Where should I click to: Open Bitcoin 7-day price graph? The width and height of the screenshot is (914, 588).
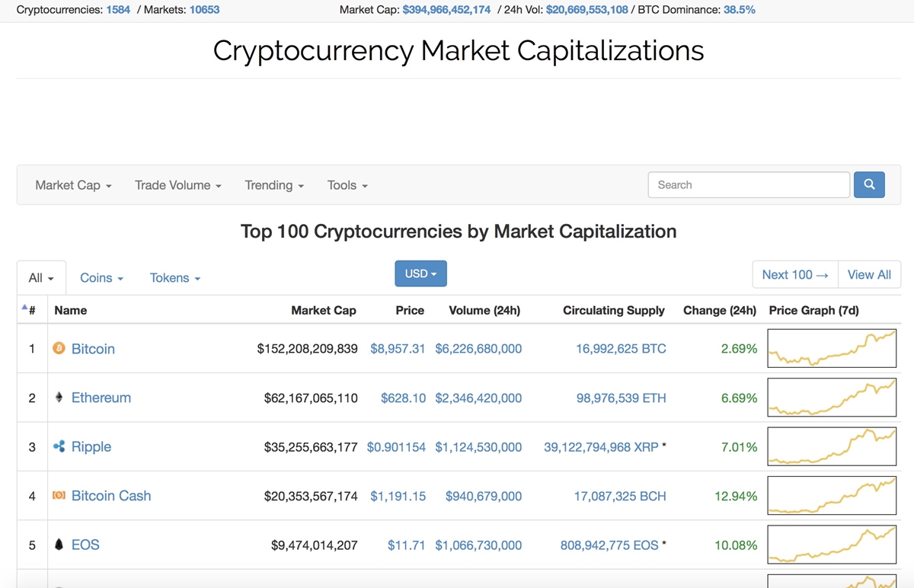coord(832,348)
